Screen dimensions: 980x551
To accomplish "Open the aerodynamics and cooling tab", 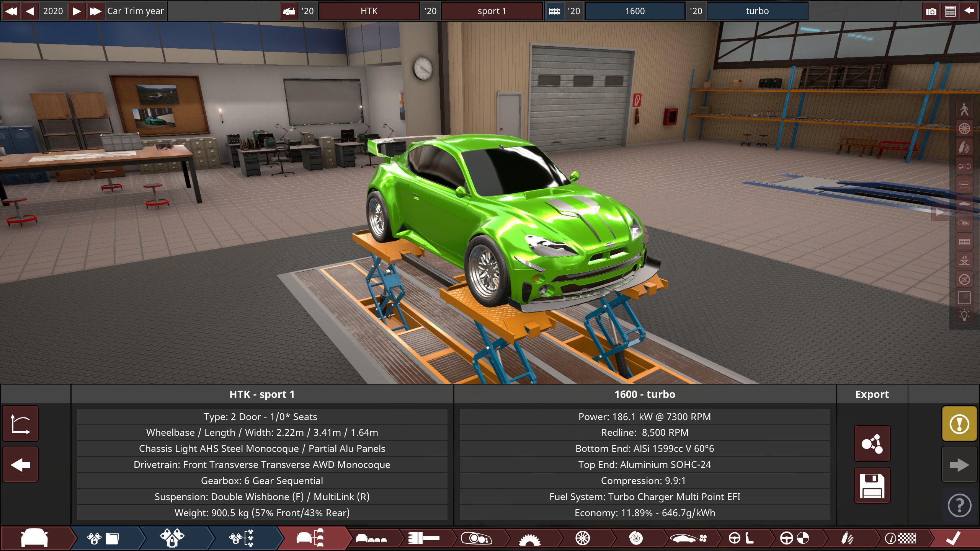I will tap(689, 538).
